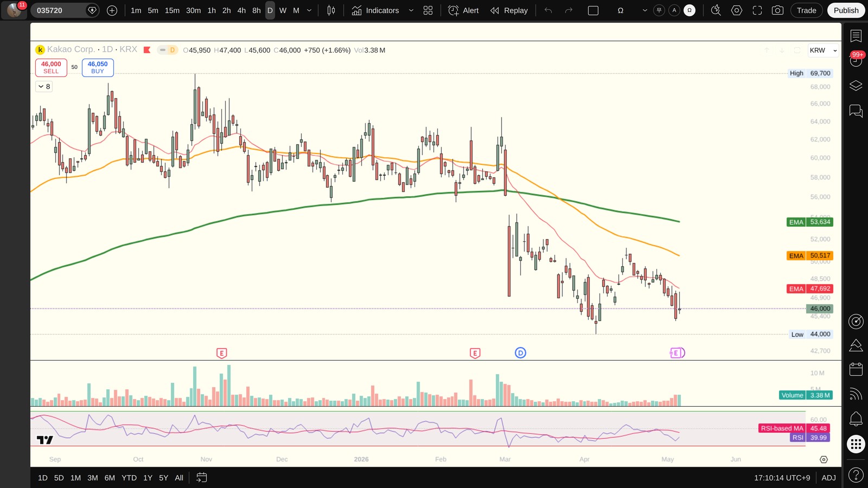Expand the timeframe list chevron
The width and height of the screenshot is (868, 488).
[309, 10]
